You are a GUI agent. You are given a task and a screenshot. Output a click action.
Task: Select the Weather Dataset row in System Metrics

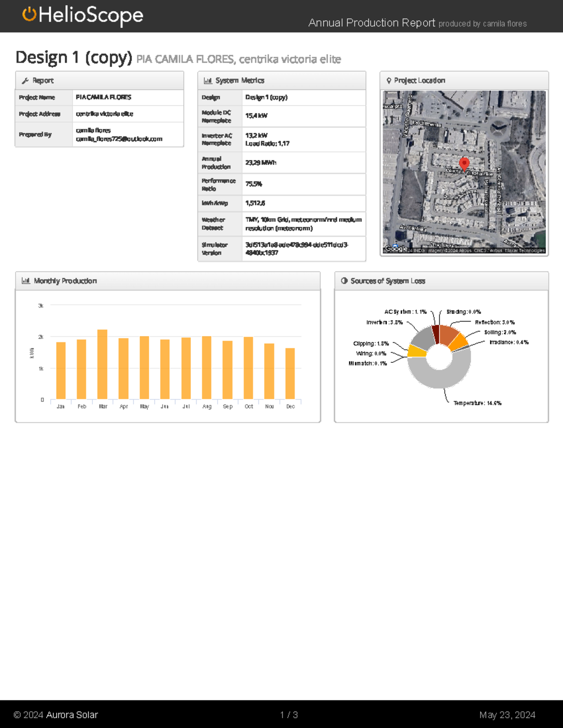pyautogui.click(x=281, y=224)
